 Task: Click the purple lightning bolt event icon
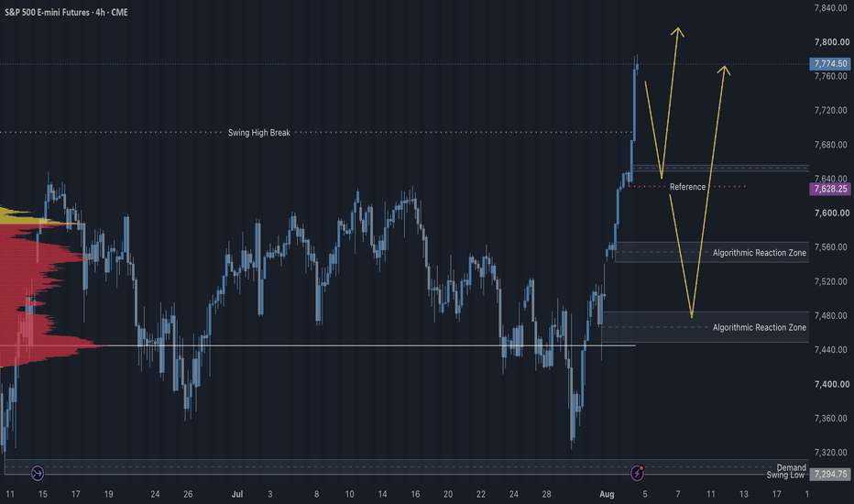[x=637, y=473]
